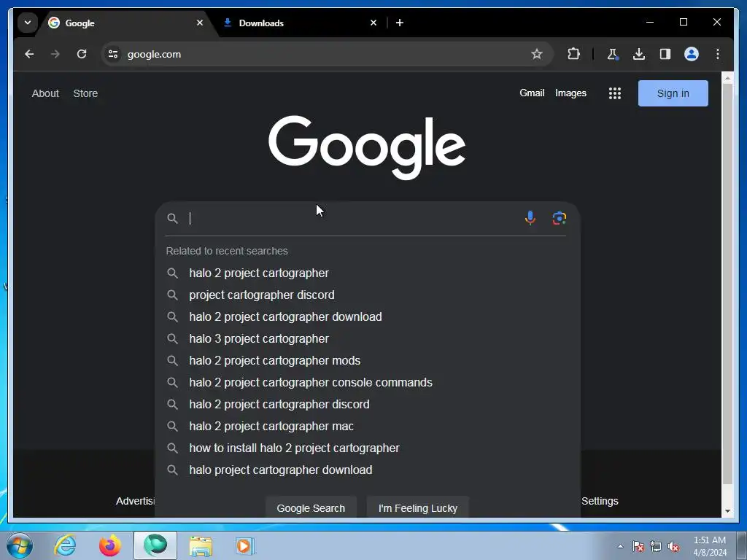Click into the Google search box
Viewport: 747px width, 560px height.
[x=352, y=218]
